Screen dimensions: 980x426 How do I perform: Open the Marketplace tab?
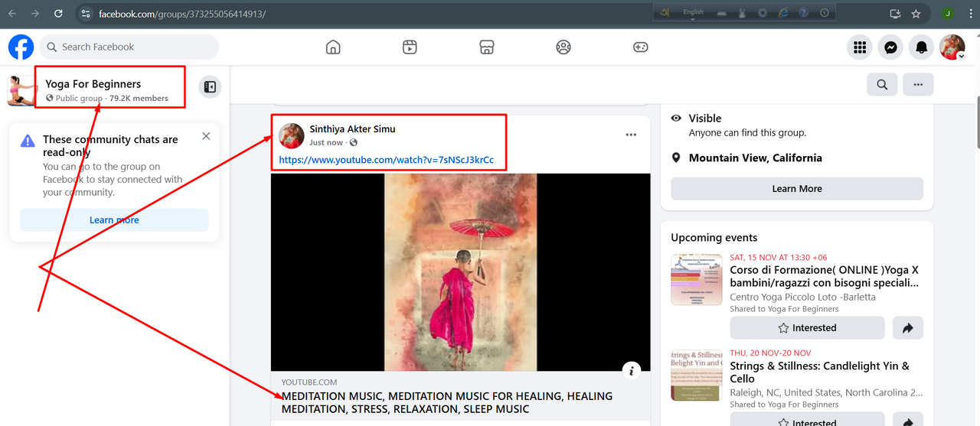pyautogui.click(x=486, y=47)
